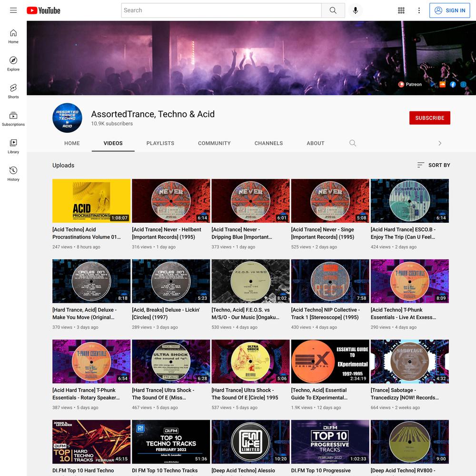Image resolution: width=476 pixels, height=476 pixels.
Task: Click the AssortedTrance channel avatar
Action: [67, 118]
